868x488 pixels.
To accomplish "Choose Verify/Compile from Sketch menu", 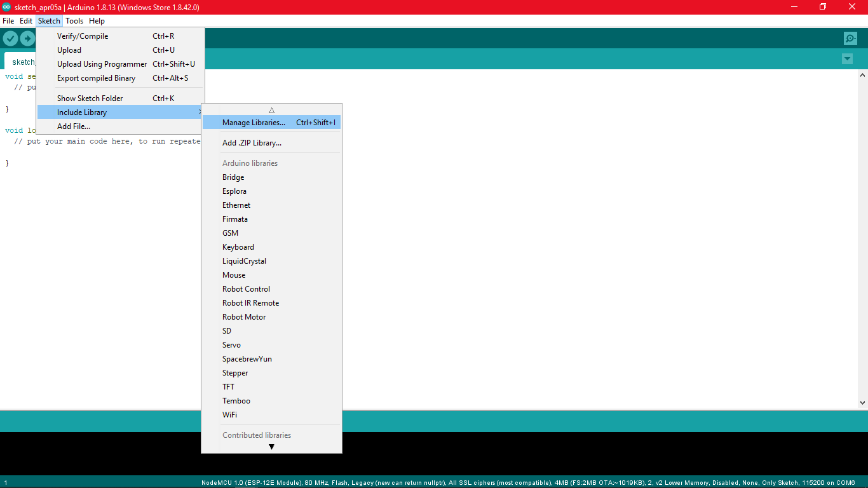I will coord(121,36).
